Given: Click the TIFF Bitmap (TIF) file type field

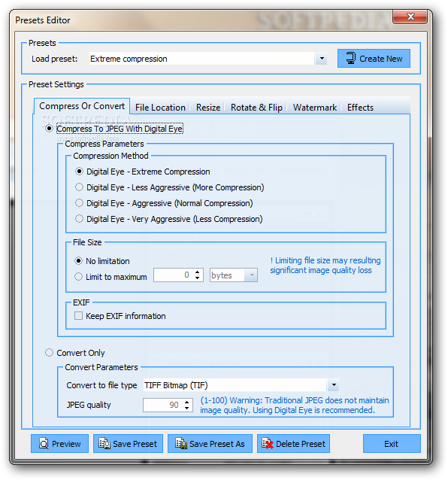Looking at the screenshot, I should point(235,384).
